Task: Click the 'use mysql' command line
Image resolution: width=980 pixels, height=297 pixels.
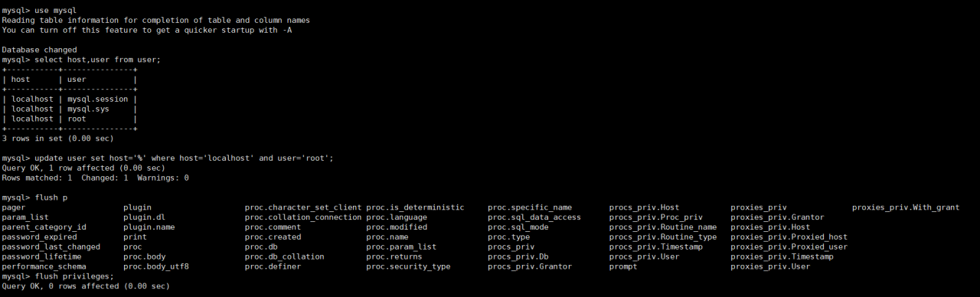Action: (39, 9)
